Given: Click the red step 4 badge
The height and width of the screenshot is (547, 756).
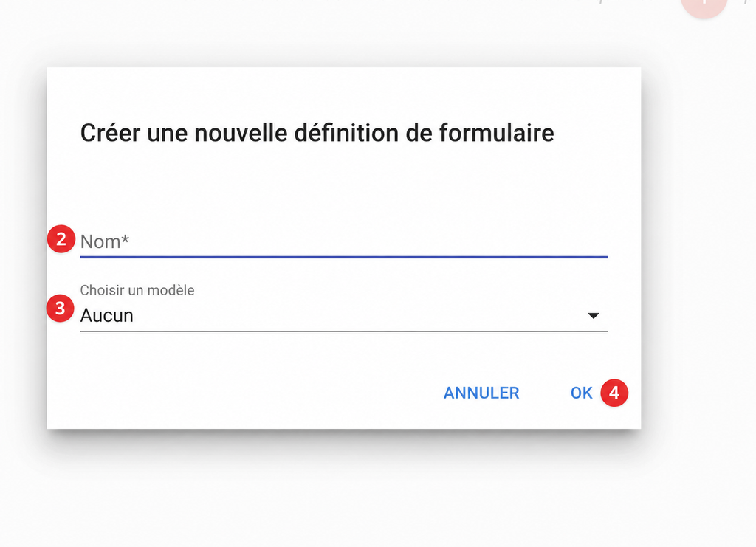Looking at the screenshot, I should tap(614, 393).
